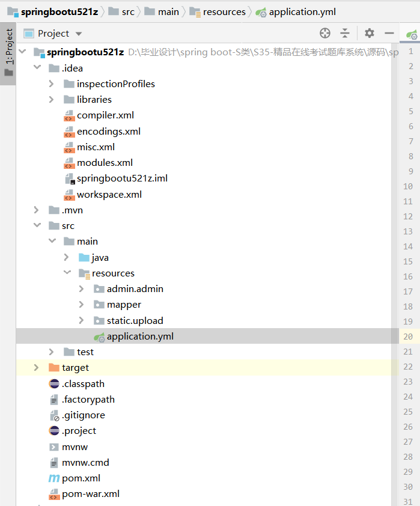This screenshot has width=420, height=506.
Task: Click the locate/select opened file target icon
Action: tap(325, 34)
